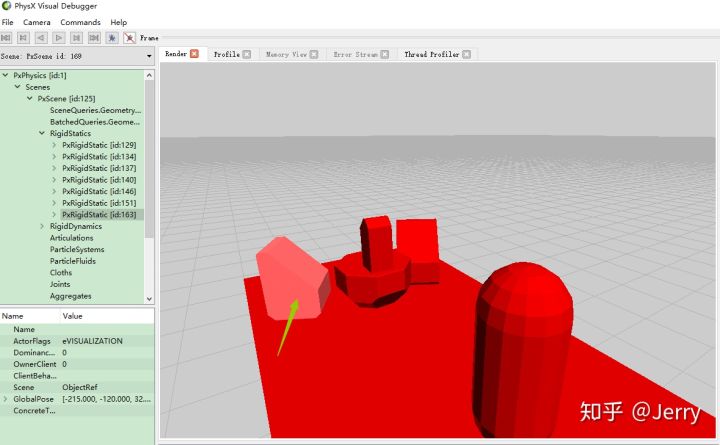The image size is (720, 445).
Task: Collapse the RigidStatics node
Action: [x=42, y=133]
